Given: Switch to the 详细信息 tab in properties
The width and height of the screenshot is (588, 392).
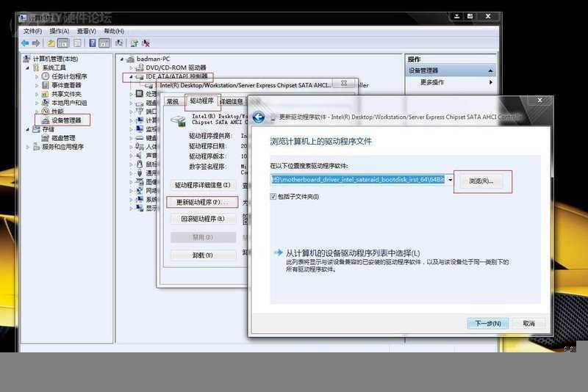Looking at the screenshot, I should tap(232, 101).
